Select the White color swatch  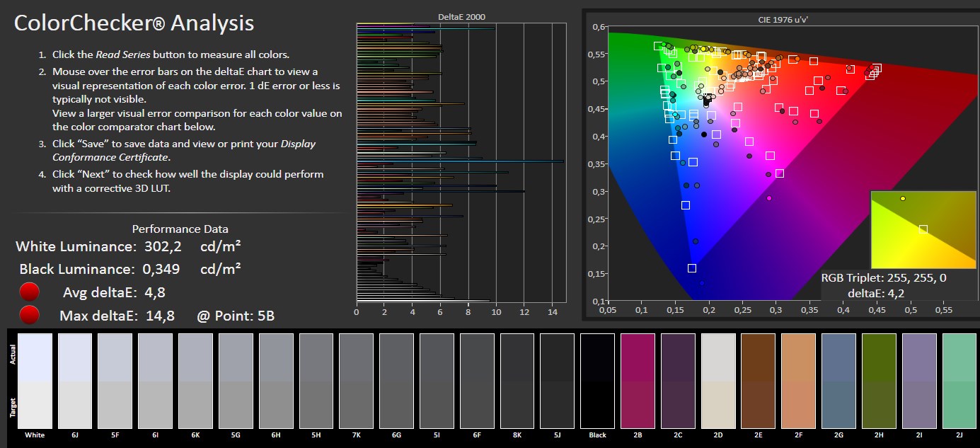pos(35,381)
